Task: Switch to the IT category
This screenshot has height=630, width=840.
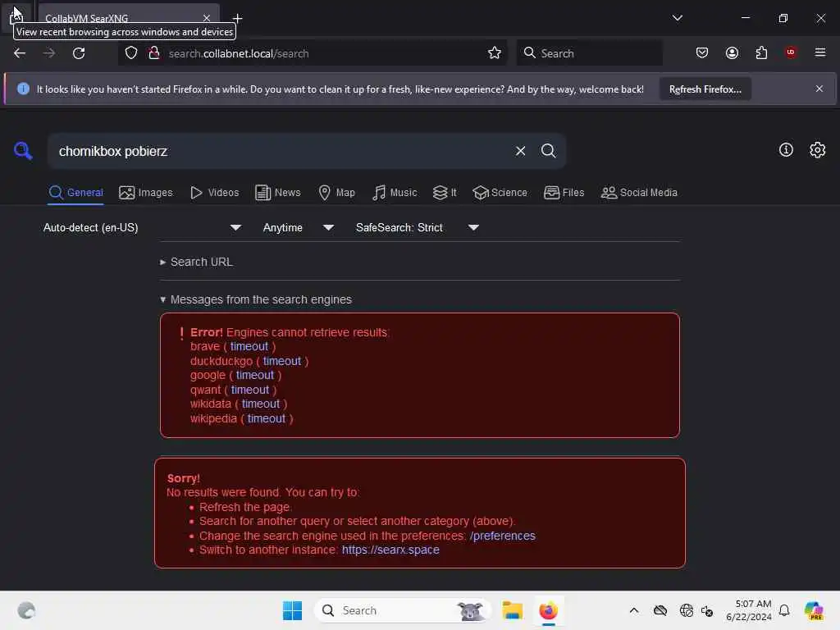Action: tap(445, 192)
